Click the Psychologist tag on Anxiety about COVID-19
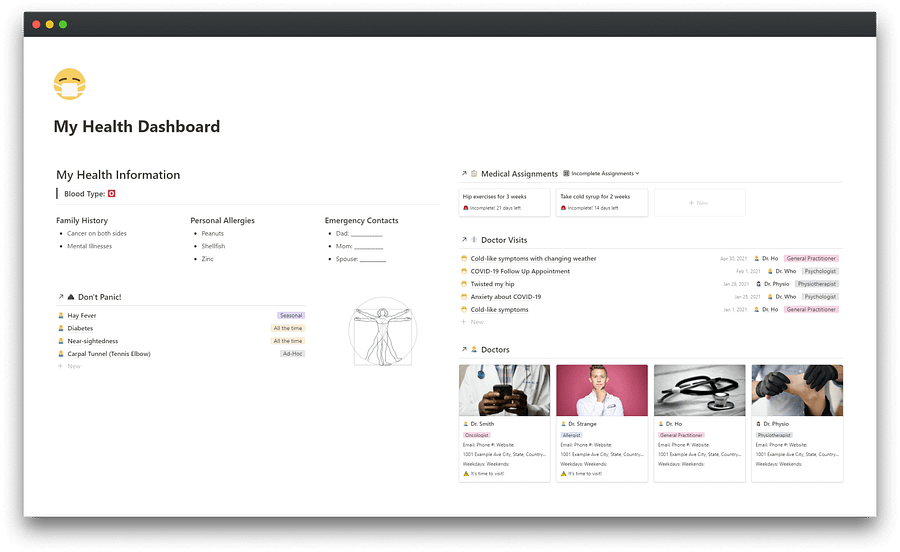Screen dimensions: 900x552 point(820,297)
